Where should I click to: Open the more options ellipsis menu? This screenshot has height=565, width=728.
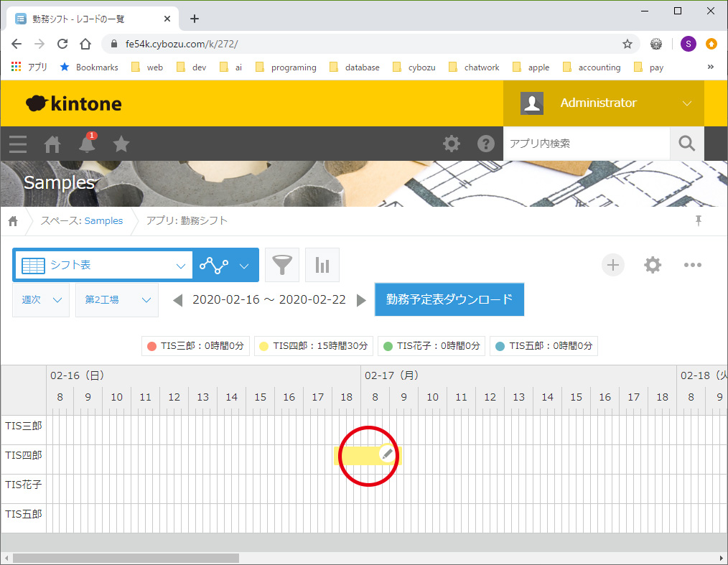tap(692, 265)
